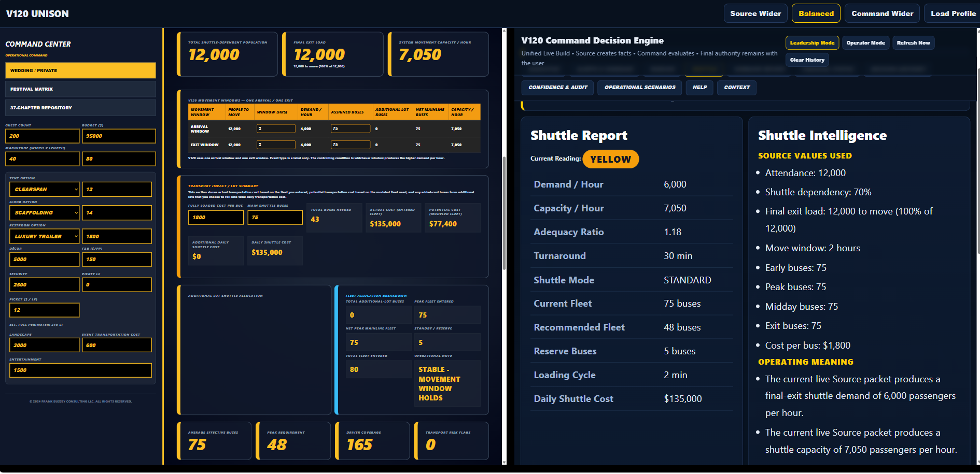Click Total Shuttle-Dependent Population value 12,000
This screenshot has height=474, width=980.
tap(214, 55)
